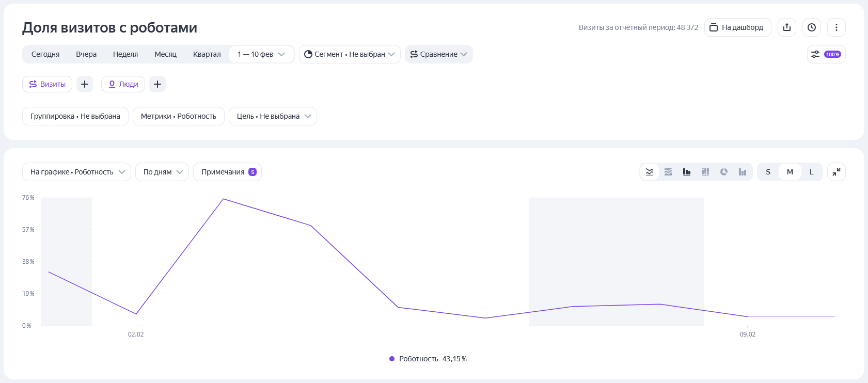
Task: Open the clock history icon button
Action: [811, 27]
